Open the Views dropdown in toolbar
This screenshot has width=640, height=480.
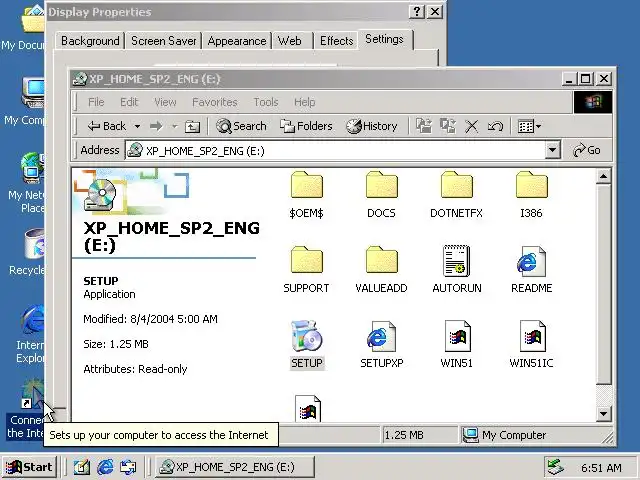click(529, 127)
